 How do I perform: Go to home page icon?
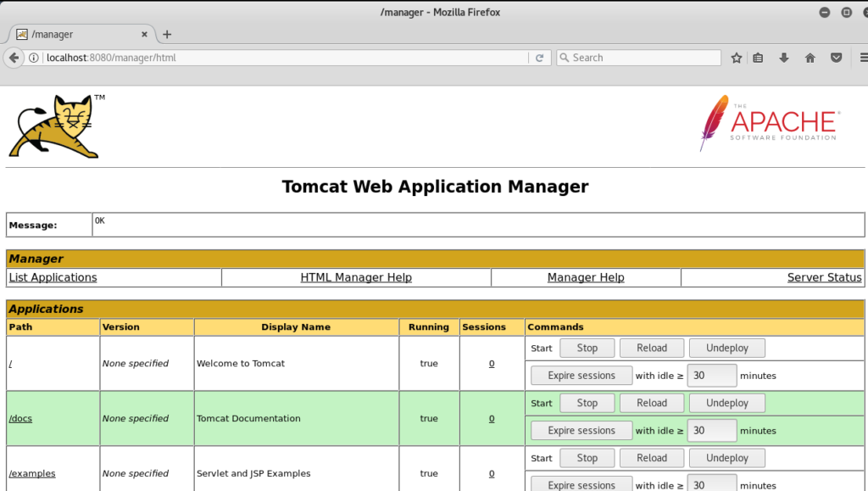(810, 58)
